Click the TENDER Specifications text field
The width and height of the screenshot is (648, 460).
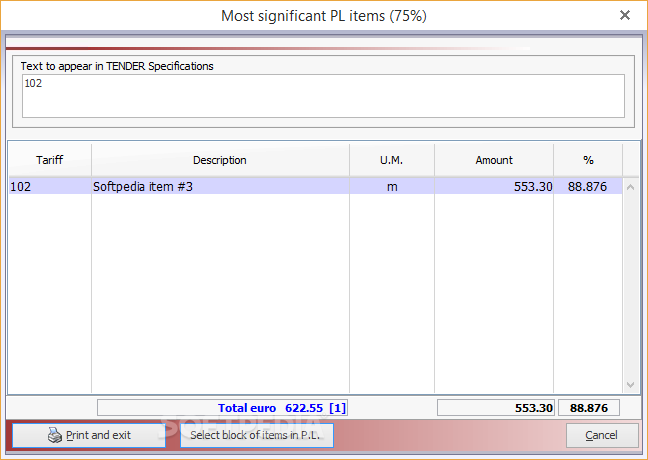[x=323, y=96]
